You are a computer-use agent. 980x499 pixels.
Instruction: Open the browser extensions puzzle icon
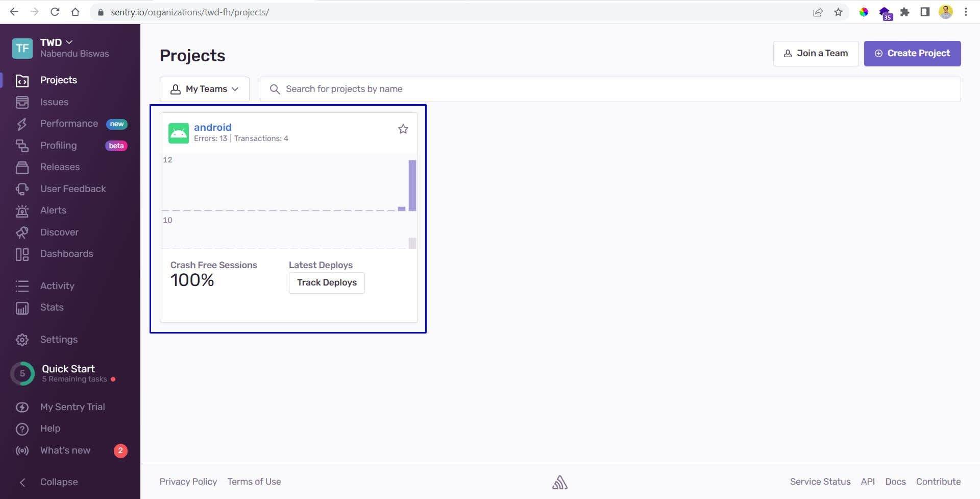coord(904,12)
